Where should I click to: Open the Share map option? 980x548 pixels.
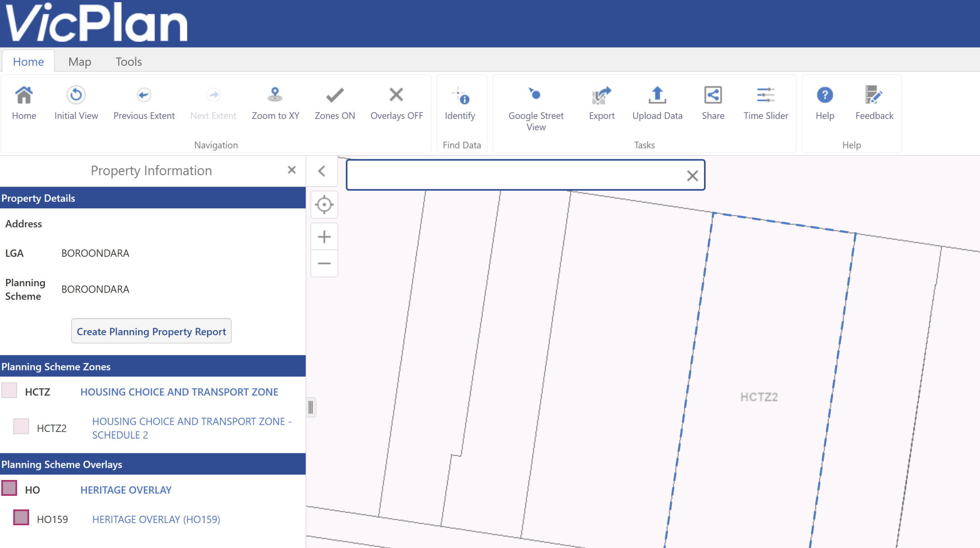pos(713,95)
